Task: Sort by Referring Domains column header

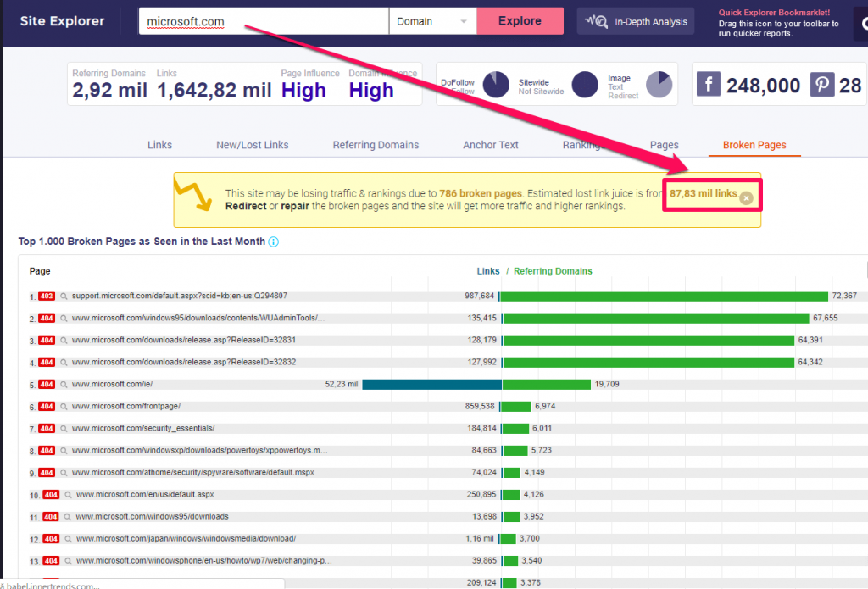Action: click(x=553, y=271)
